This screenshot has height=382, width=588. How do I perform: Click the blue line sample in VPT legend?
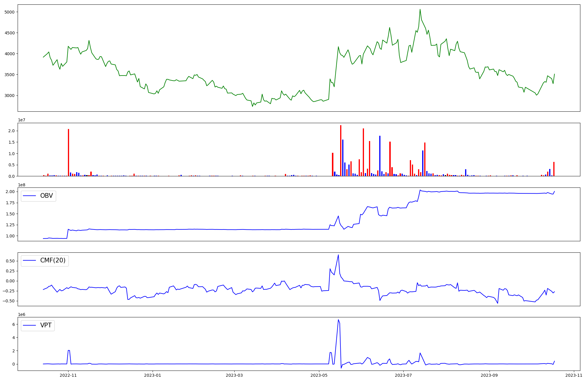pyautogui.click(x=29, y=325)
